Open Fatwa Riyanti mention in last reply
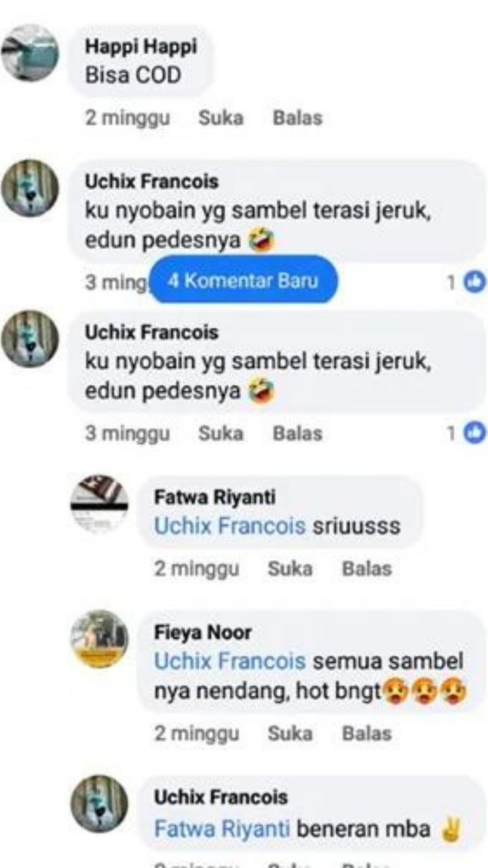 pos(222,829)
